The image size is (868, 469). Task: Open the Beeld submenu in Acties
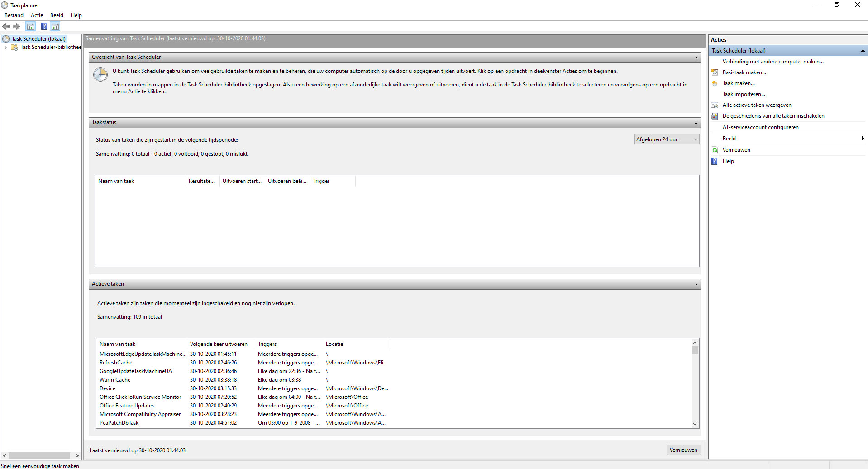(x=788, y=139)
